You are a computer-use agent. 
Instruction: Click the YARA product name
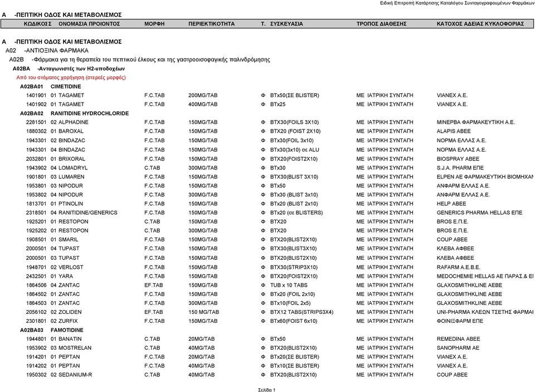pos(66,276)
